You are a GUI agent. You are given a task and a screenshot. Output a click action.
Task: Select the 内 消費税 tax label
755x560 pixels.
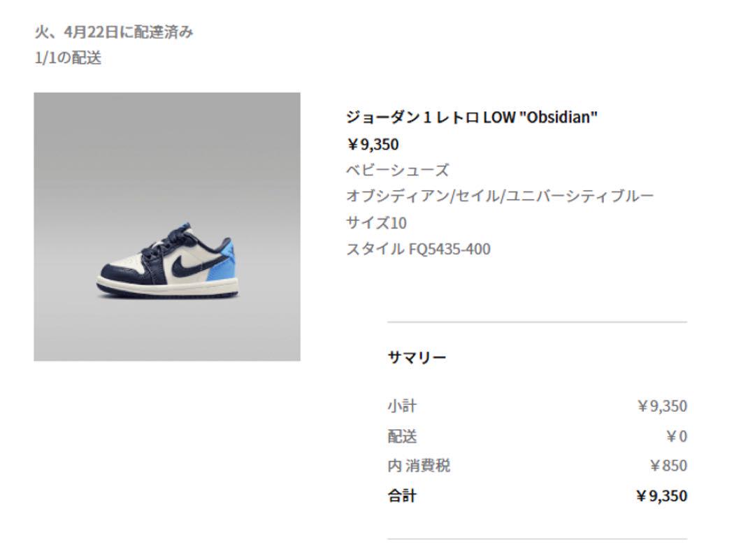click(x=419, y=466)
